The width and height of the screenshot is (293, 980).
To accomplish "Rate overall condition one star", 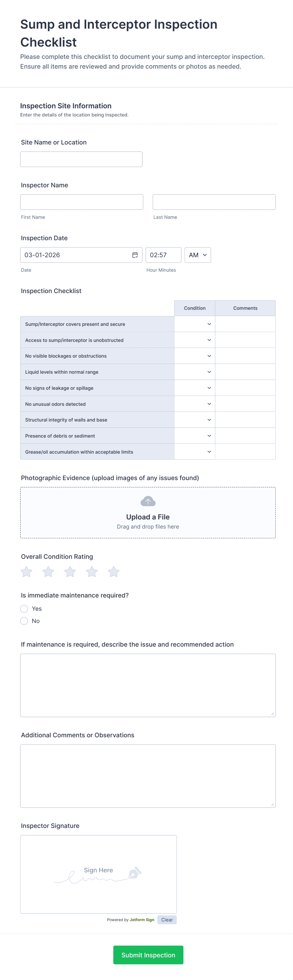I will 27,571.
